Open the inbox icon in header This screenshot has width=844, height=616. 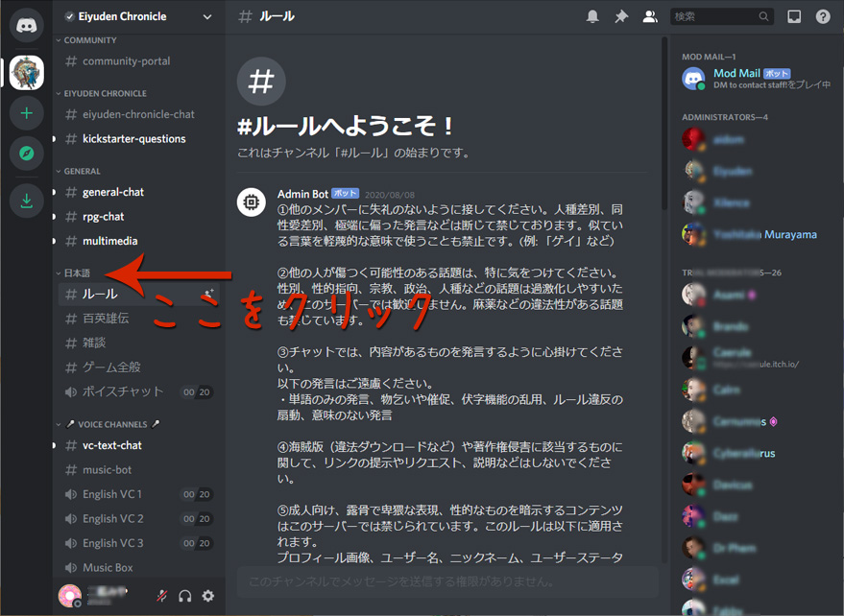point(794,16)
